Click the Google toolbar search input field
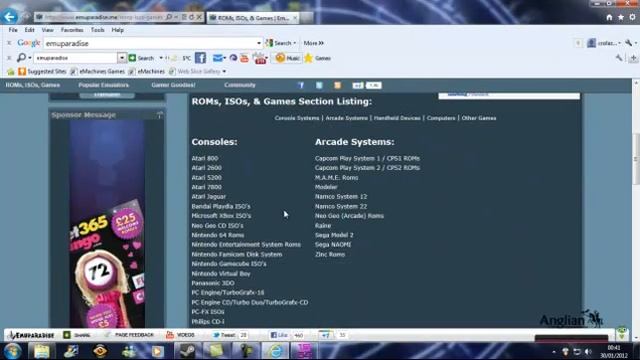 [149, 43]
